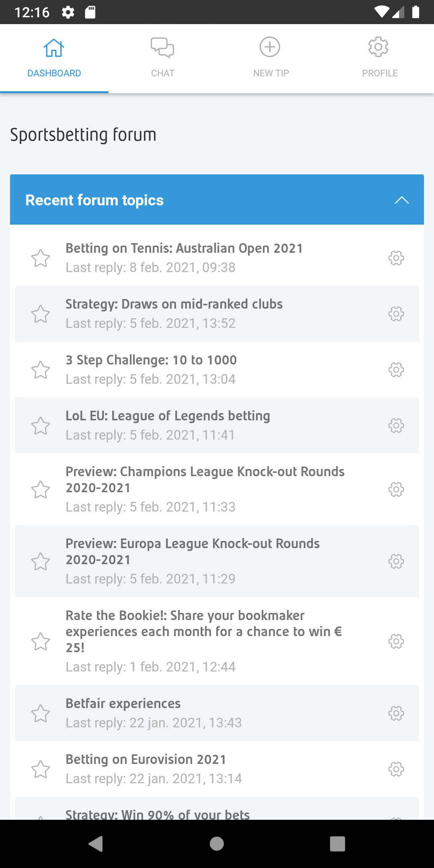Click gear icon beside Betfair experiences
The width and height of the screenshot is (434, 868).
point(396,713)
